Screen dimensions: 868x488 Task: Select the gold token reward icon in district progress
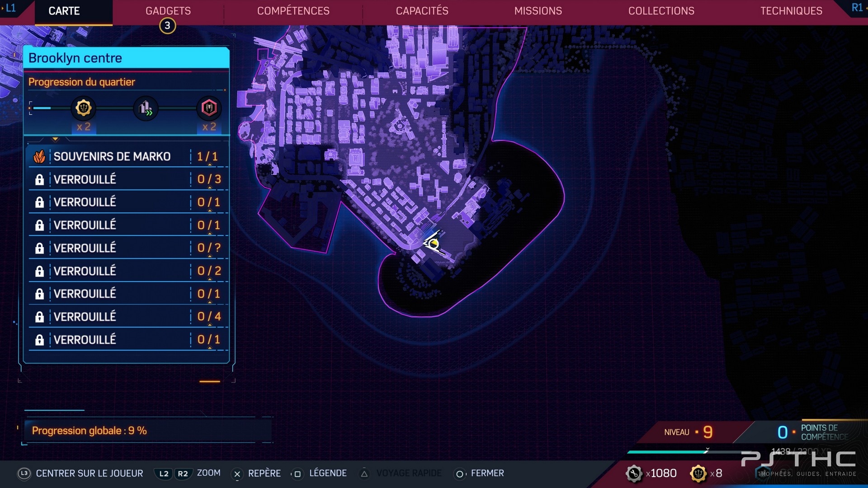(84, 108)
